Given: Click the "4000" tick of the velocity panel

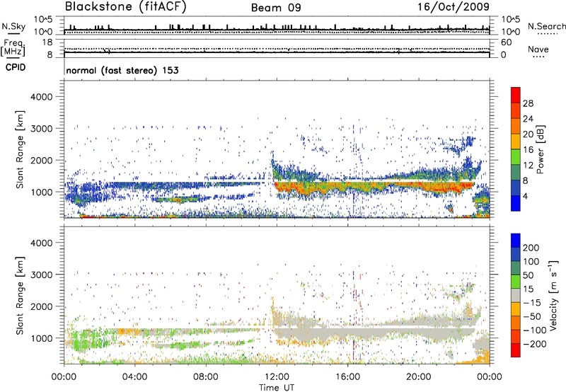Looking at the screenshot, I should (42, 243).
